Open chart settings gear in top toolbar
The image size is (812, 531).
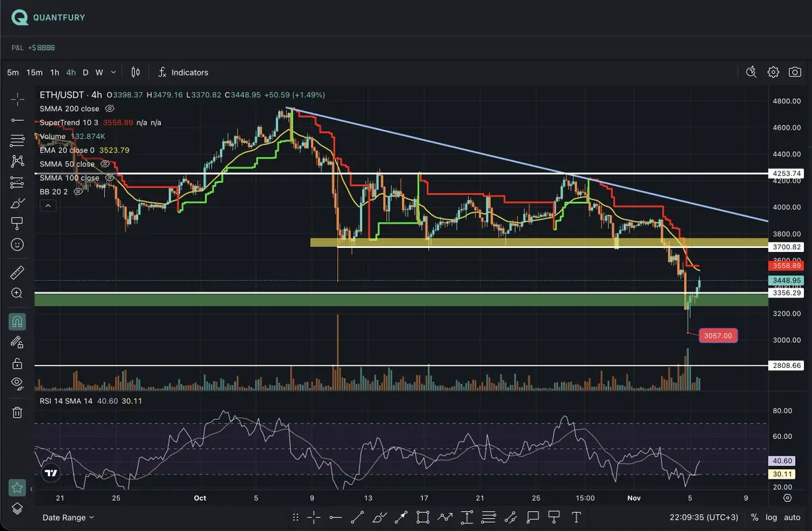coord(773,72)
